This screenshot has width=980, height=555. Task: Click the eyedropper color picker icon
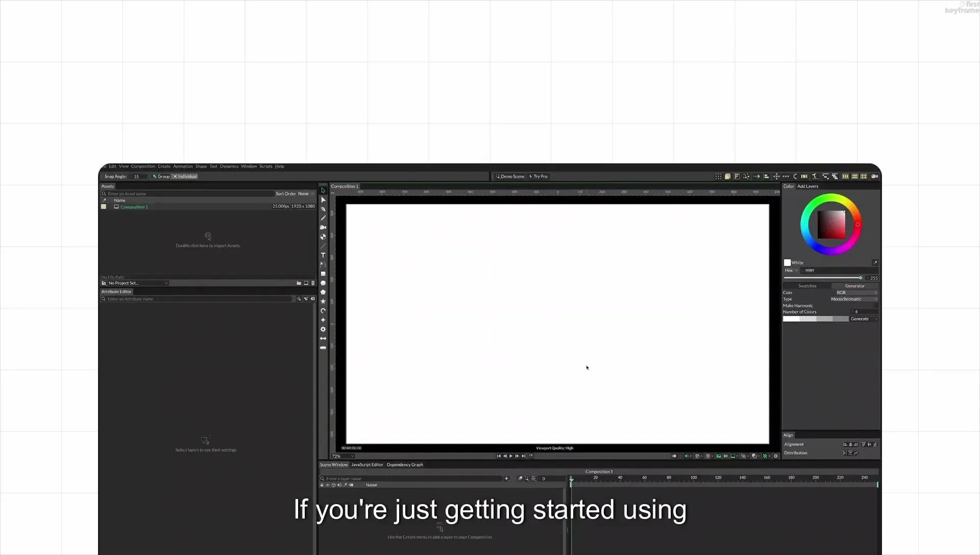(875, 263)
